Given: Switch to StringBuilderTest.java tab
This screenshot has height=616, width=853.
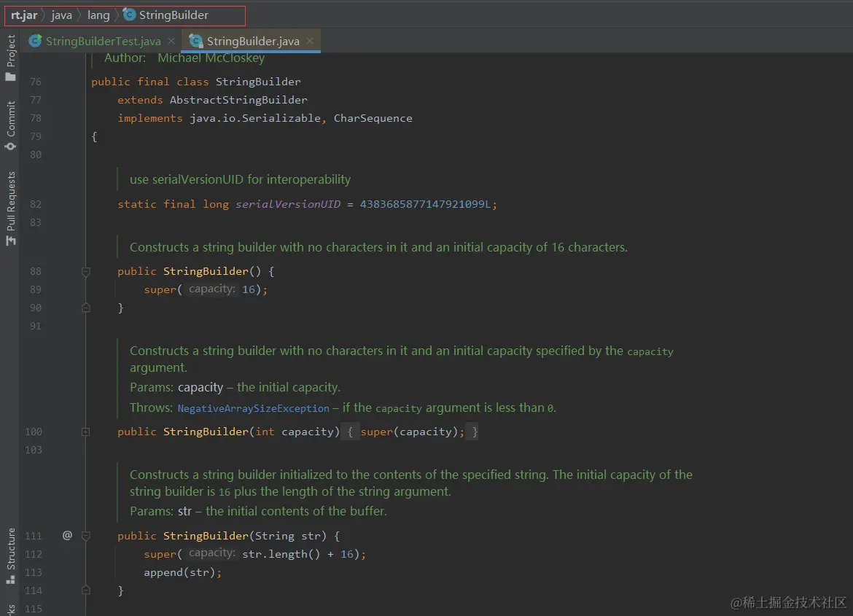Looking at the screenshot, I should 104,42.
